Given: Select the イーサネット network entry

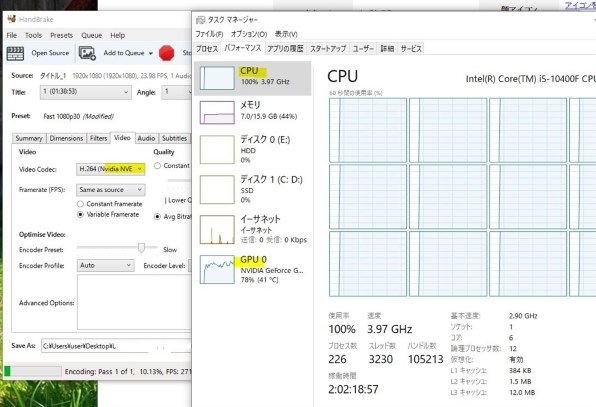Looking at the screenshot, I should (x=252, y=230).
